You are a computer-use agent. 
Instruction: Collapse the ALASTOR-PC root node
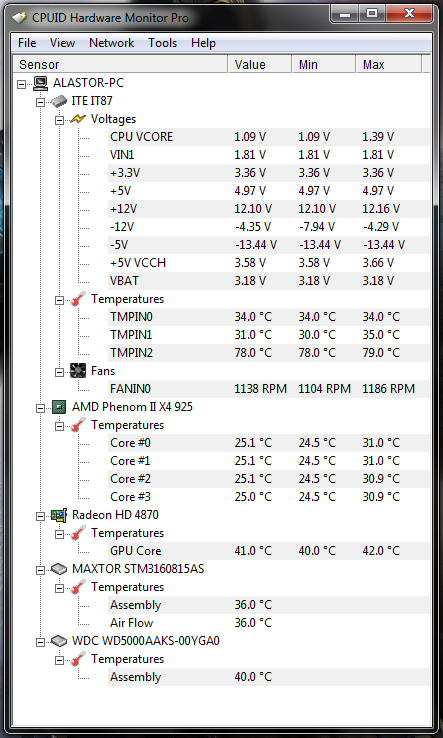tap(22, 84)
